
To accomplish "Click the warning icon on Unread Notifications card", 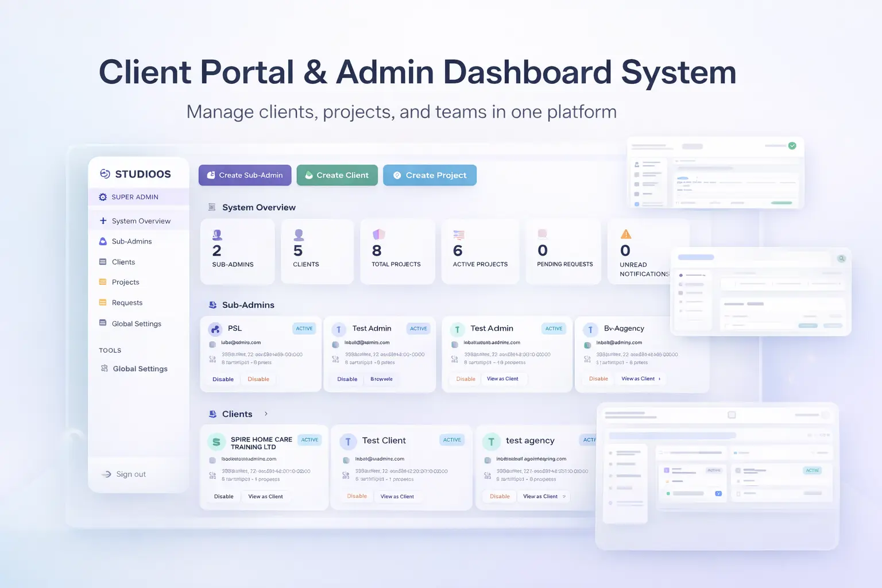I will pyautogui.click(x=626, y=234).
